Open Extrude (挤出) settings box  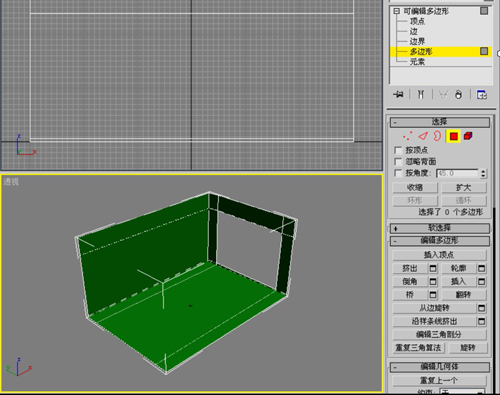pos(433,268)
